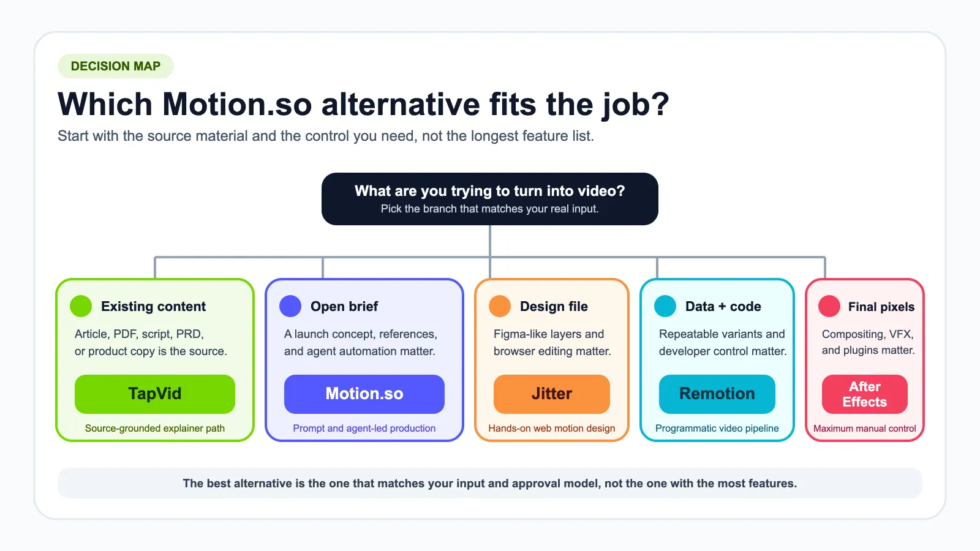Pick the After Effects button

tap(865, 394)
